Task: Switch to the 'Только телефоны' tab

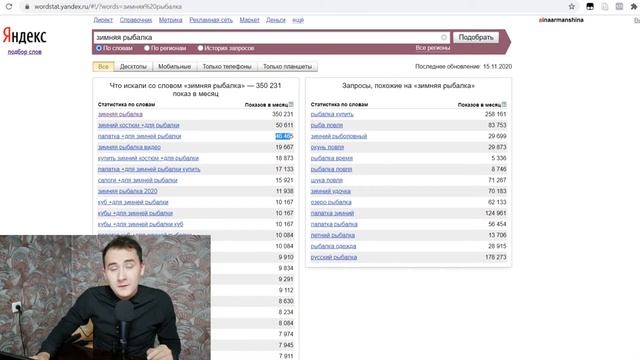Action: coord(227,67)
